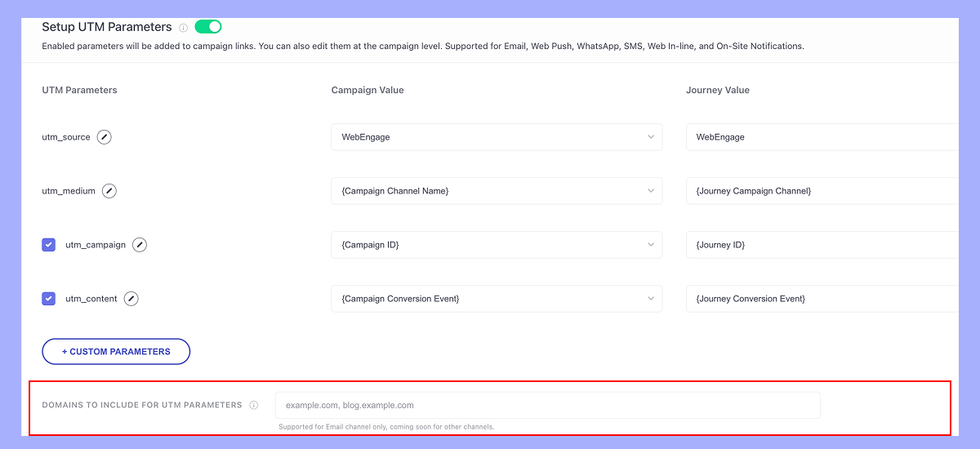The height and width of the screenshot is (449, 980).
Task: Focus the domains to include input field
Action: pos(547,405)
